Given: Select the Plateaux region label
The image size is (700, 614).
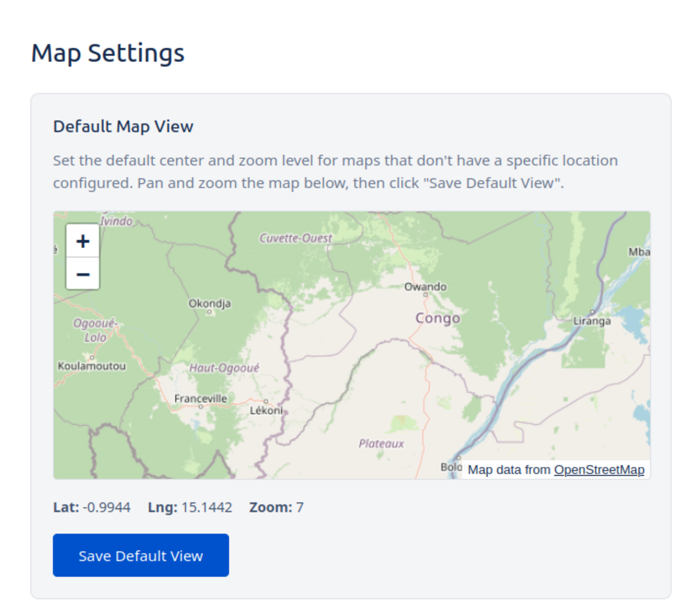Looking at the screenshot, I should pyautogui.click(x=381, y=444).
